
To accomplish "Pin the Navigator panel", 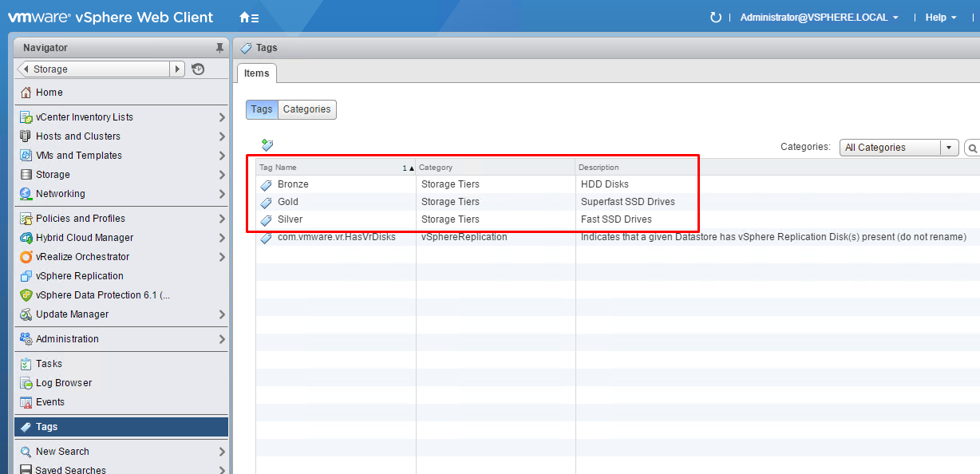I will 219,48.
